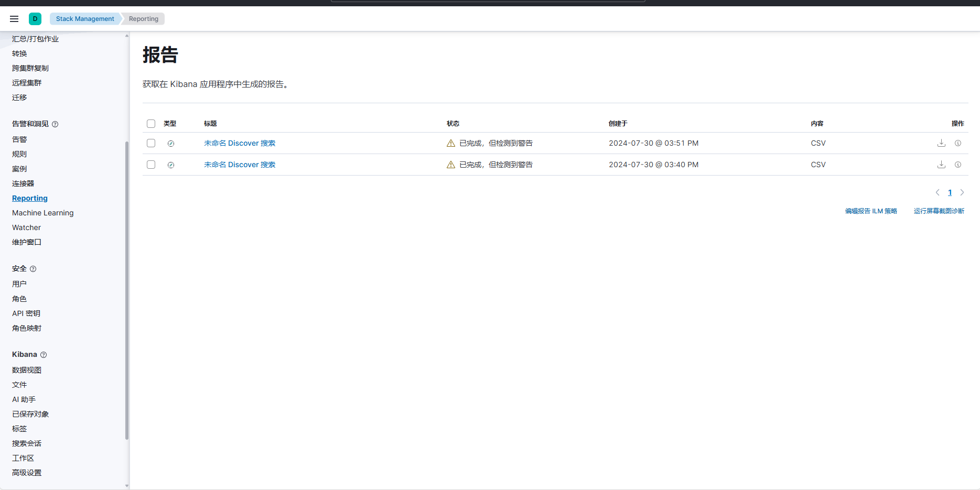Open 转换 in sidebar
This screenshot has width=980, height=490.
19,53
